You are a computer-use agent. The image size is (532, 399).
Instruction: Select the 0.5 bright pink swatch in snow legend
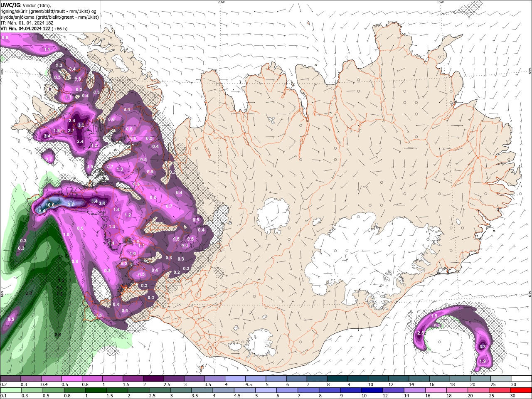(x=72, y=379)
